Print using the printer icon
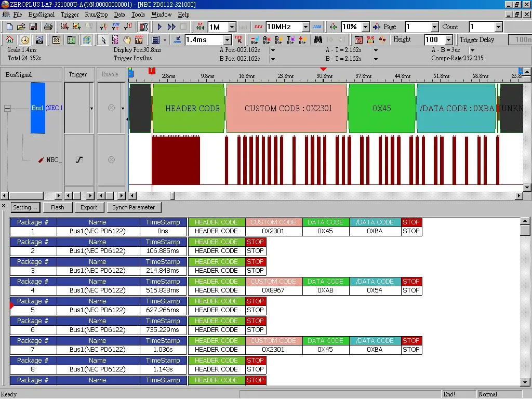 tap(48, 27)
